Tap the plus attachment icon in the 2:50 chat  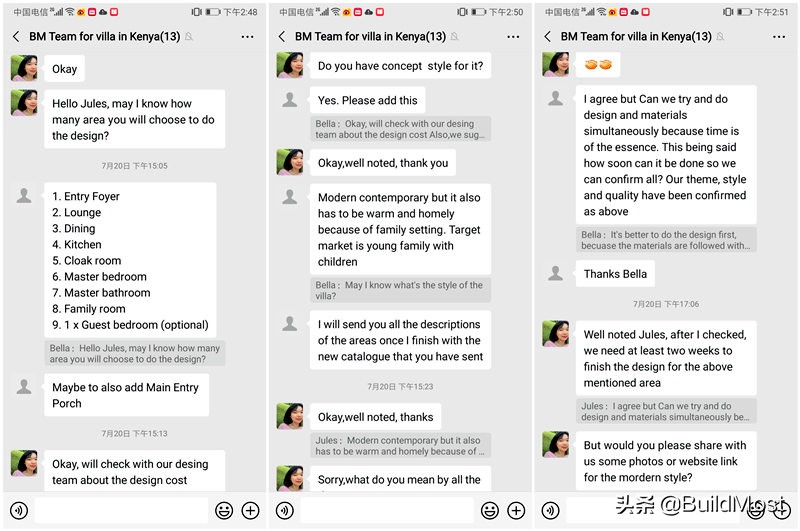point(516,510)
